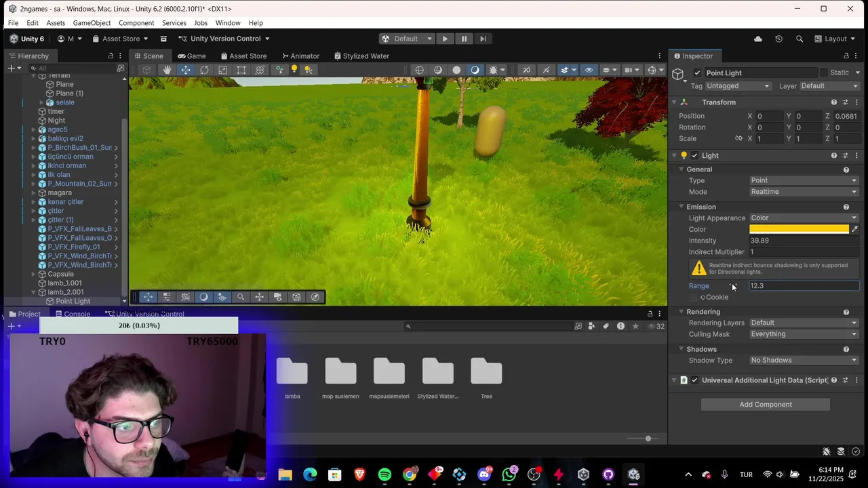The height and width of the screenshot is (488, 868).
Task: Open the Undo History icon
Action: [x=778, y=39]
